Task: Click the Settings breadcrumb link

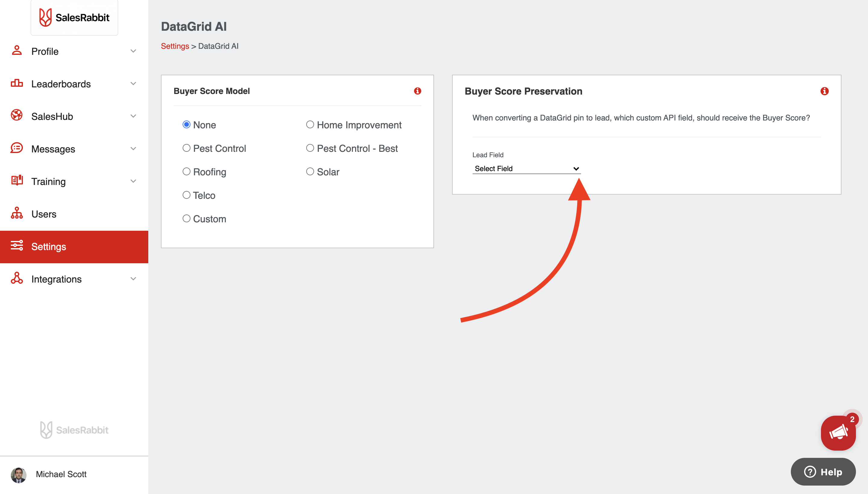Action: pyautogui.click(x=175, y=46)
